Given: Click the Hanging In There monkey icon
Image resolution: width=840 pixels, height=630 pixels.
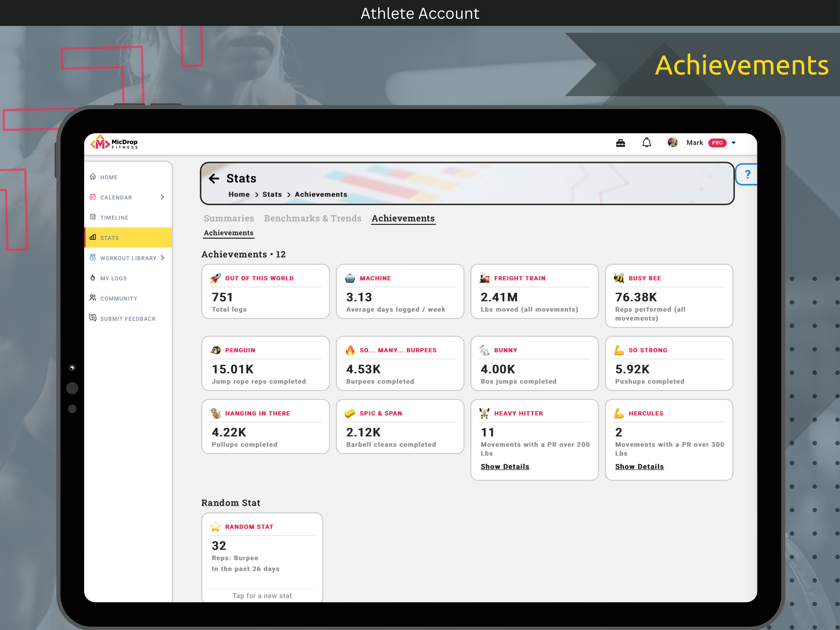Looking at the screenshot, I should [x=215, y=413].
